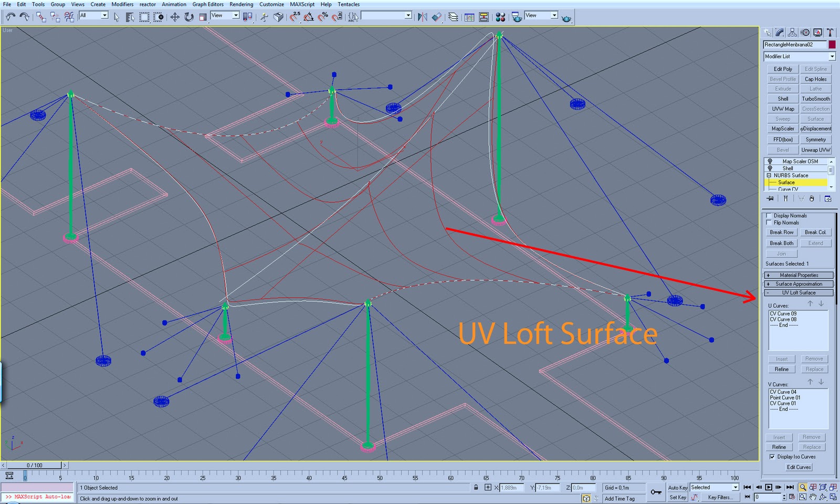This screenshot has height=504, width=840.
Task: Click the time slider 0 / 100 handle
Action: tap(35, 465)
